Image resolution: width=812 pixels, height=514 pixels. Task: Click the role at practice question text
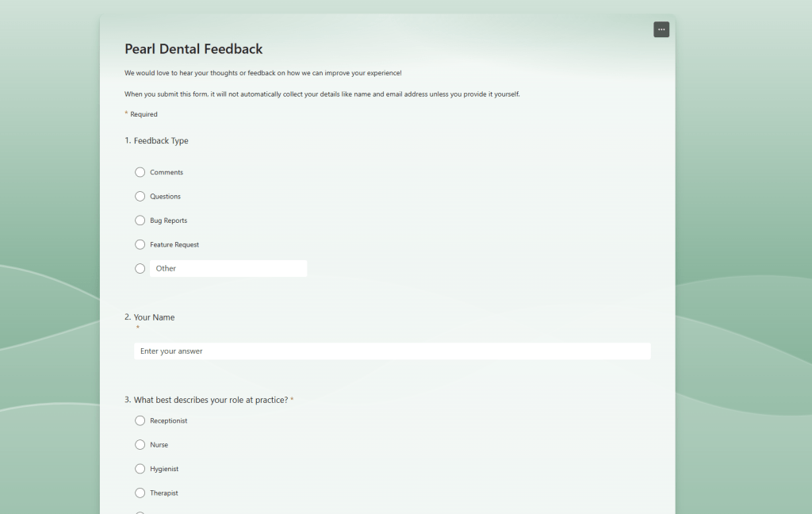pos(210,400)
